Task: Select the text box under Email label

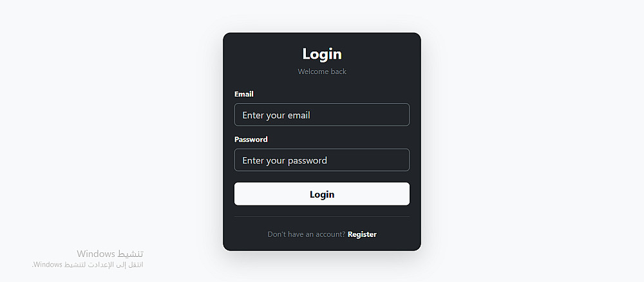Action: [321, 115]
